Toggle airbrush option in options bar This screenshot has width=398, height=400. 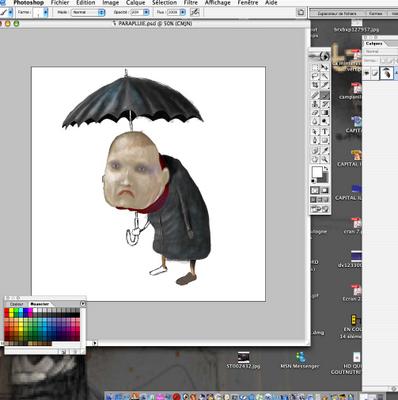click(195, 12)
